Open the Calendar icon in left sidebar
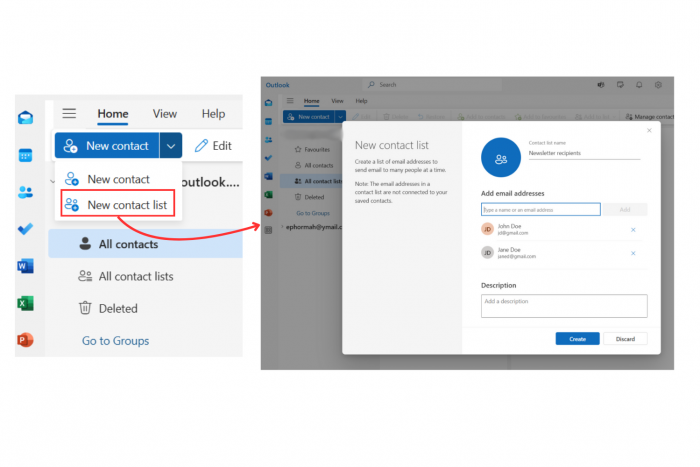This screenshot has width=700, height=467. click(25, 155)
